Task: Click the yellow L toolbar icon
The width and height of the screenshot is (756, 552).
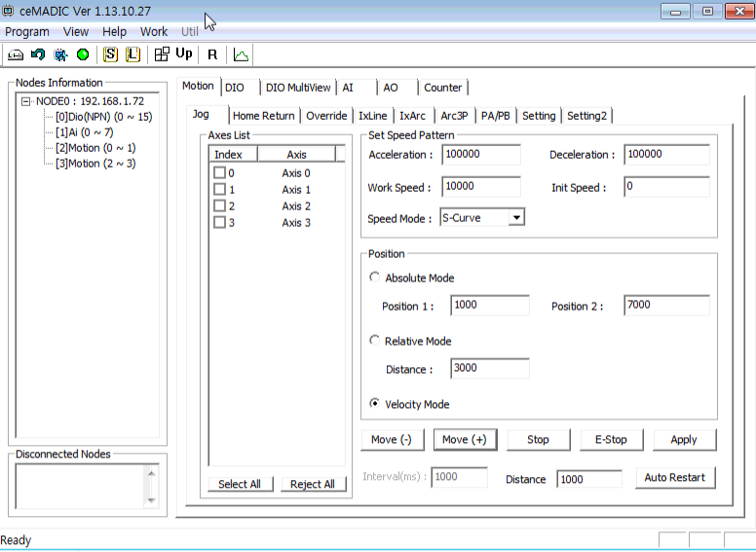Action: click(132, 55)
